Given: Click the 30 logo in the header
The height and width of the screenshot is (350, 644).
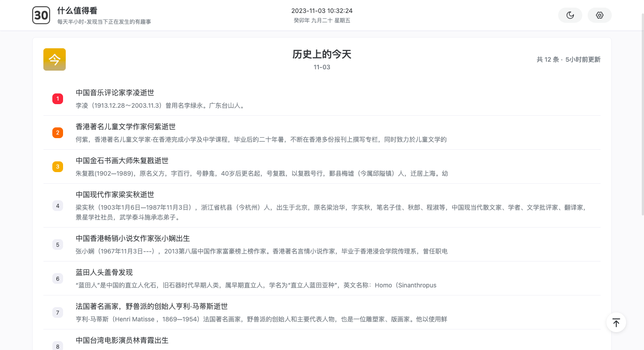Looking at the screenshot, I should pyautogui.click(x=41, y=15).
